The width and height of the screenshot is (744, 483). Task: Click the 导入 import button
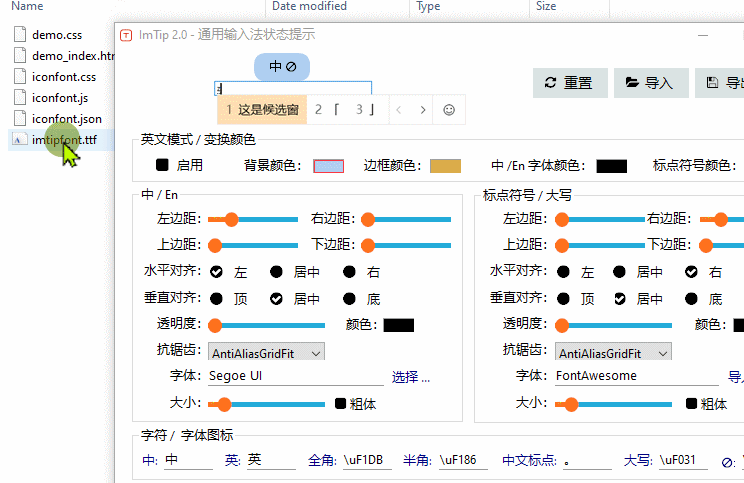pos(651,83)
